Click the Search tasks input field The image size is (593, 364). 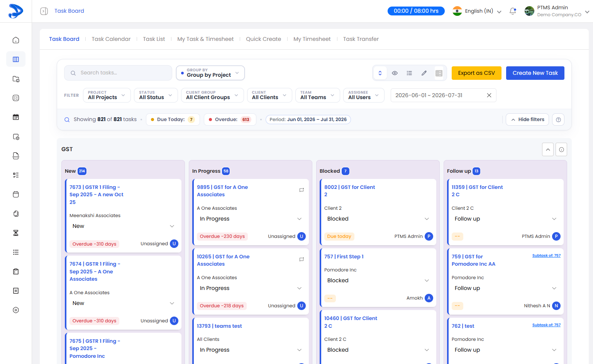pyautogui.click(x=118, y=73)
